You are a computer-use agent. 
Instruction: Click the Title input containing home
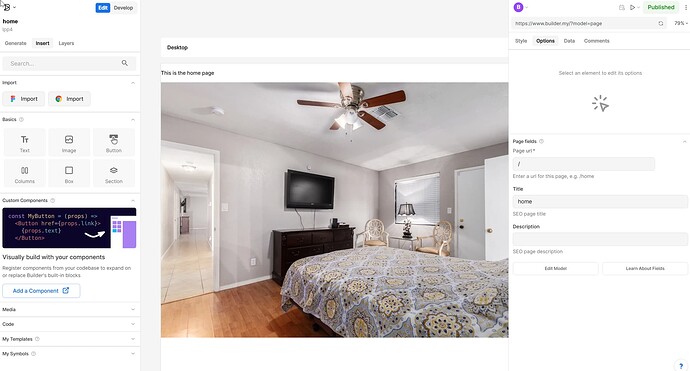tap(600, 202)
